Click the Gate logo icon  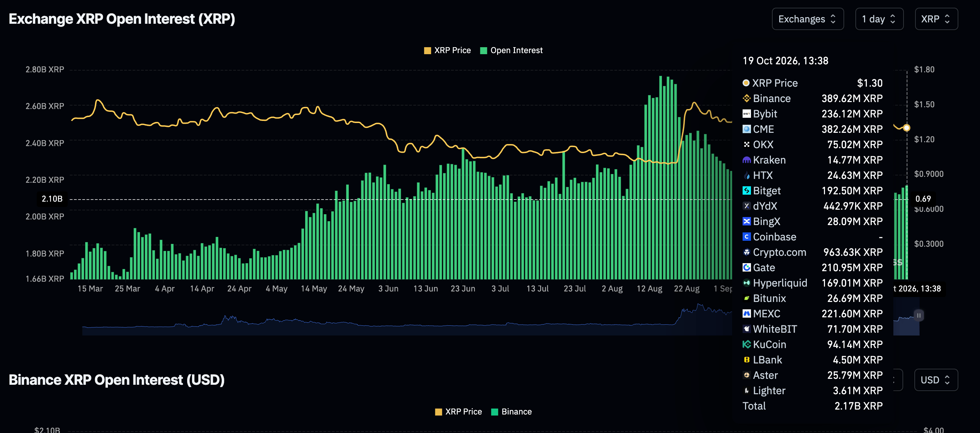[746, 267]
